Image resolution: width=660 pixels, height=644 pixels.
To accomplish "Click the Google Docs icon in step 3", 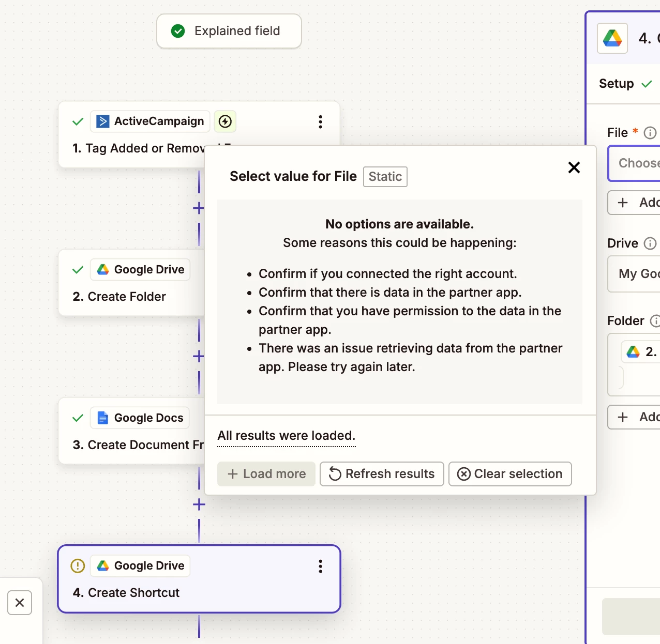I will point(103,418).
